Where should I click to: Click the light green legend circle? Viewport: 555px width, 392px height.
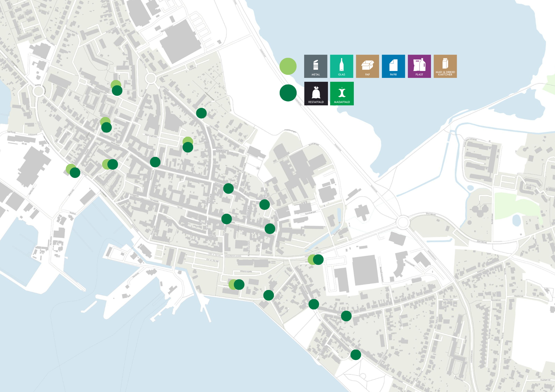click(x=288, y=66)
